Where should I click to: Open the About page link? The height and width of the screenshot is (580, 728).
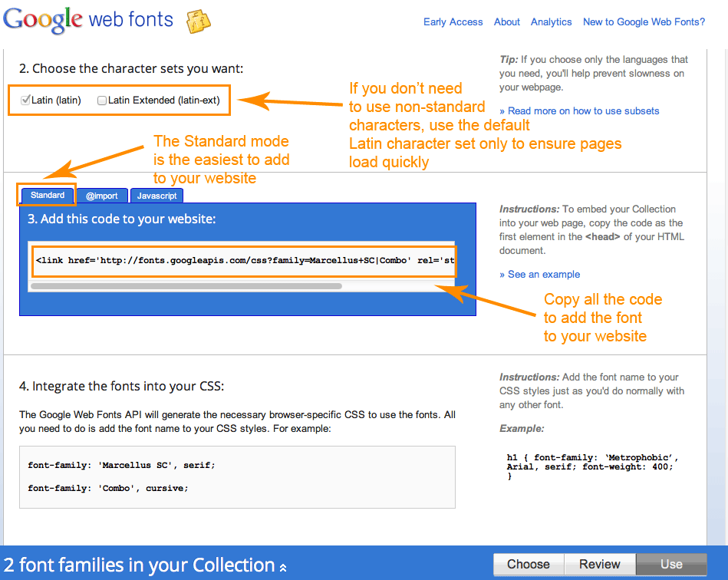point(506,21)
